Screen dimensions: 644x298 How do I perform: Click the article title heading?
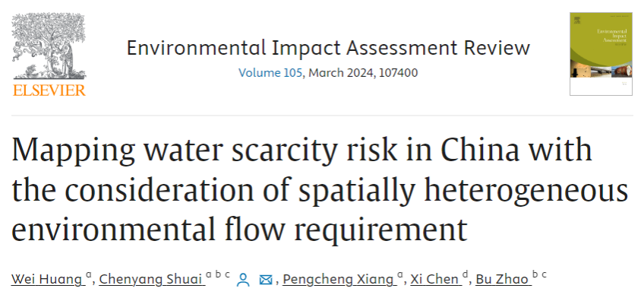tap(319, 189)
